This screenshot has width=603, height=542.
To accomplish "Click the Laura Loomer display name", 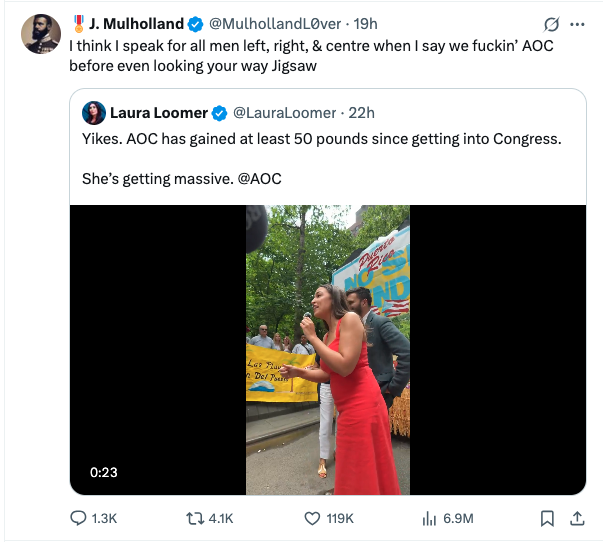I will point(159,113).
